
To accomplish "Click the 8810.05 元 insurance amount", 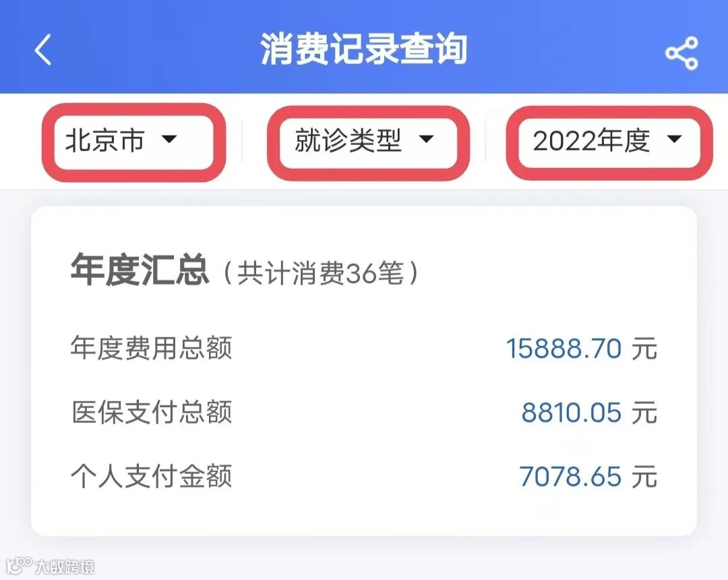I will [589, 412].
